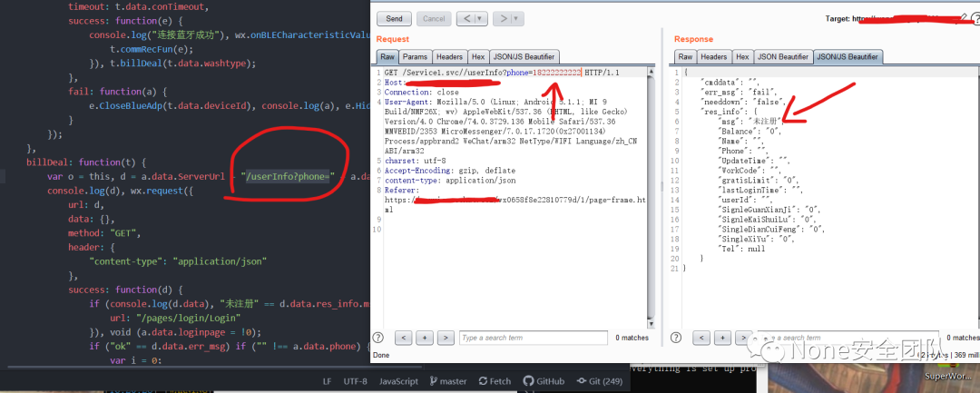
Task: Select the Request Raw tab
Action: click(x=387, y=57)
